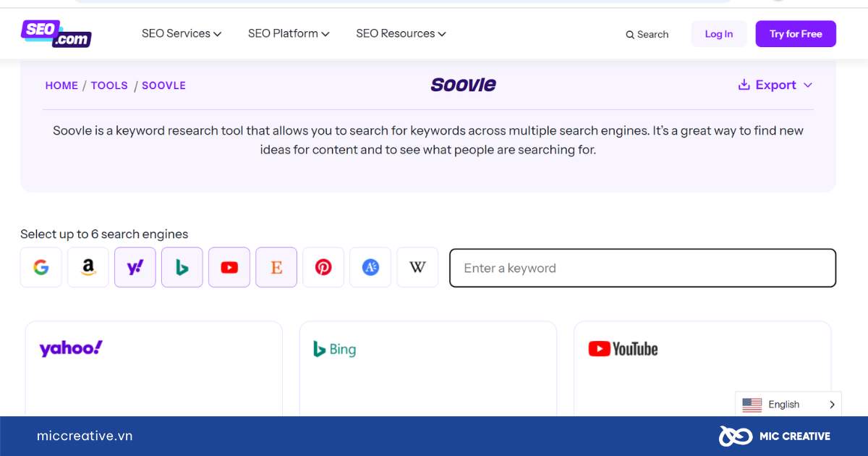The image size is (868, 456).
Task: Open the SEO Resources menu
Action: (x=401, y=33)
